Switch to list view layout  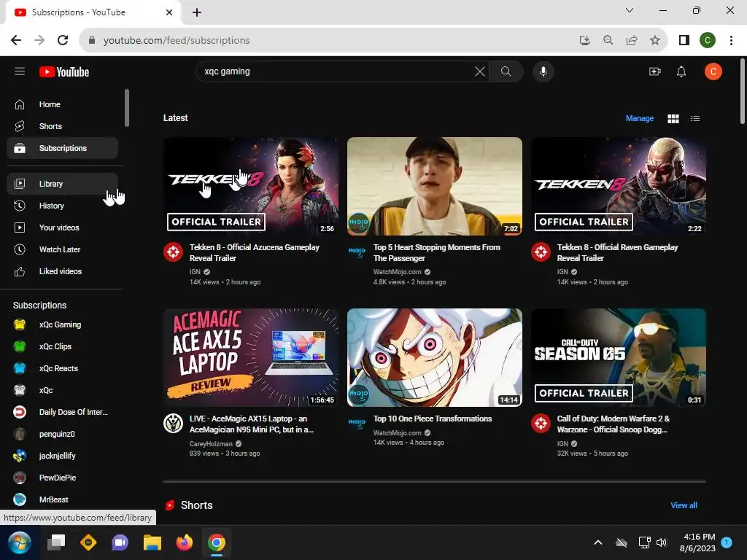point(695,119)
